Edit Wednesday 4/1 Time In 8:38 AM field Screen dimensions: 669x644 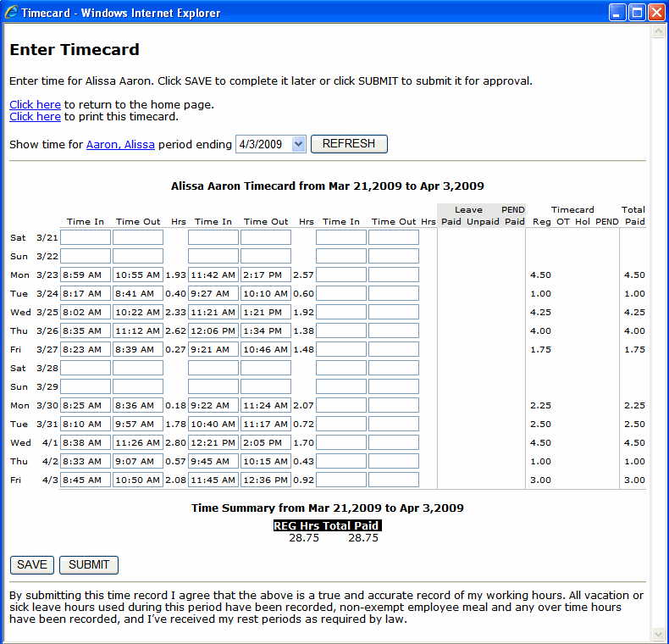tap(86, 442)
